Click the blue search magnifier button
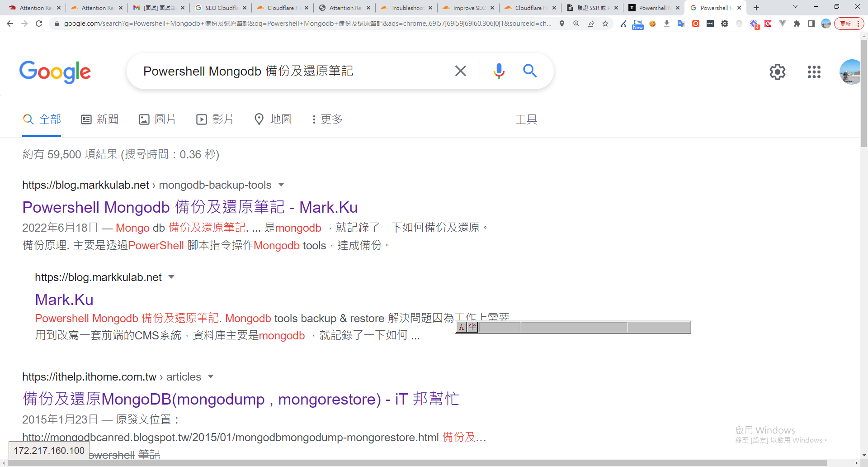Viewport: 868px width, 467px height. tap(530, 71)
